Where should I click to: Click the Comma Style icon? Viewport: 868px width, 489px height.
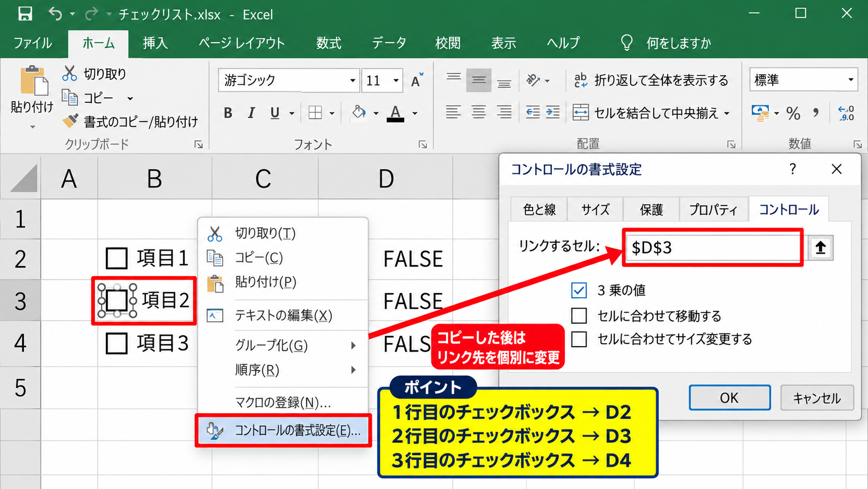pyautogui.click(x=816, y=113)
